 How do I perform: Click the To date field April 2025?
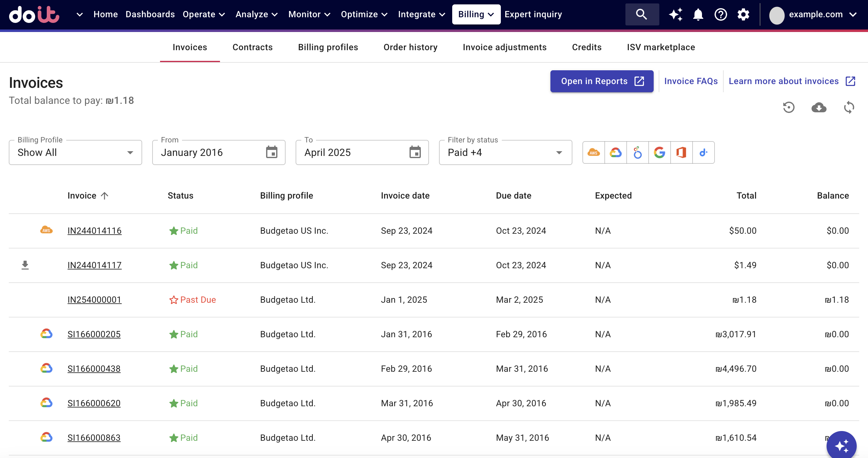point(362,152)
